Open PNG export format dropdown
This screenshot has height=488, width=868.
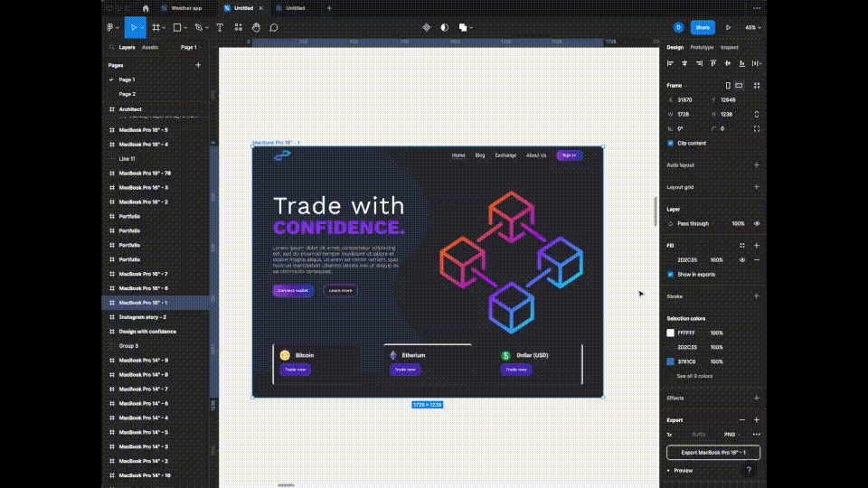tap(731, 435)
